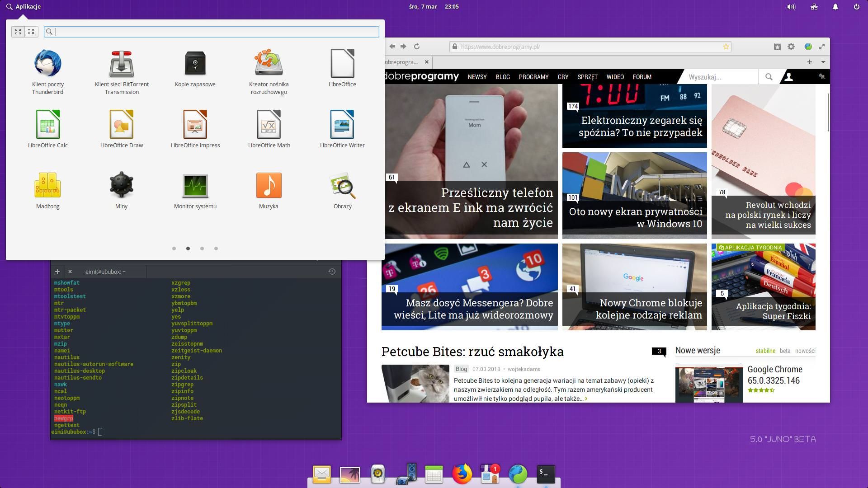868x488 pixels.
Task: Click Firefox icon in the dock
Action: tap(462, 474)
